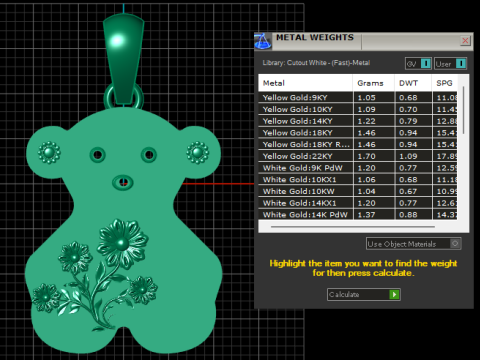The height and width of the screenshot is (360, 480).
Task: Click the Grams column header
Action: coord(373,83)
